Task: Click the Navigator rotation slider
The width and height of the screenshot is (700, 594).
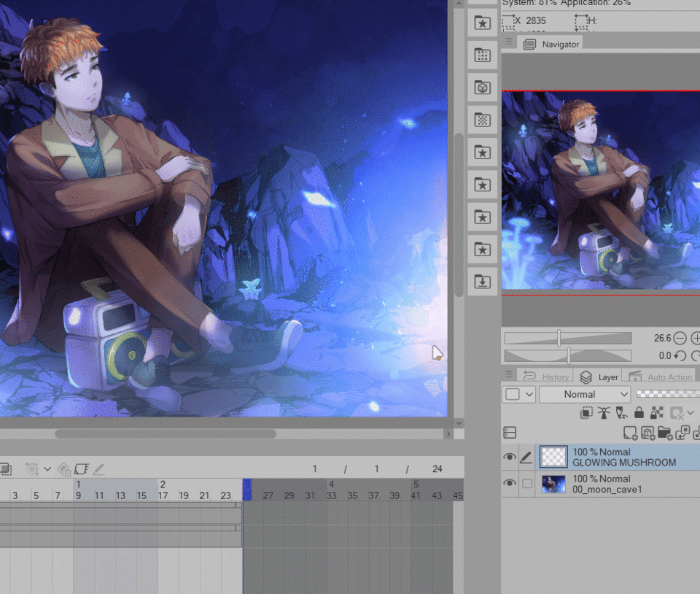Action: (x=568, y=355)
